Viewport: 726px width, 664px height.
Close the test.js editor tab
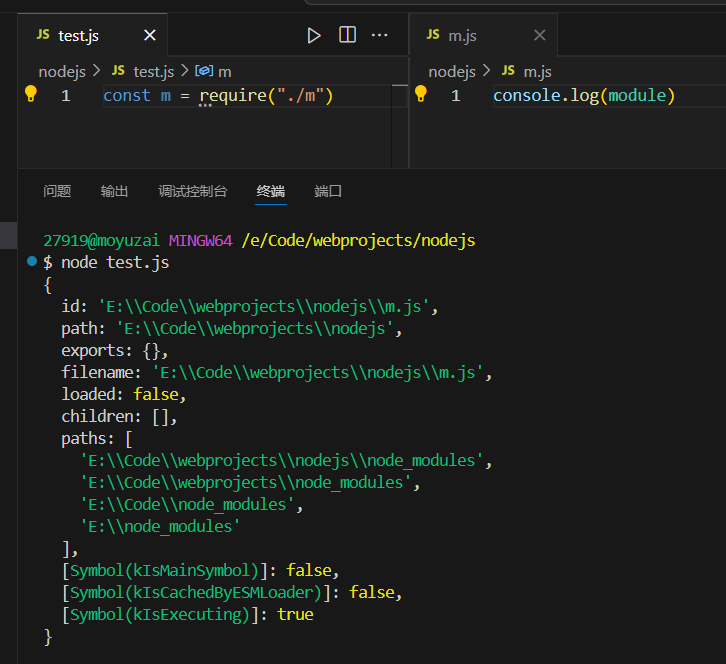(150, 35)
